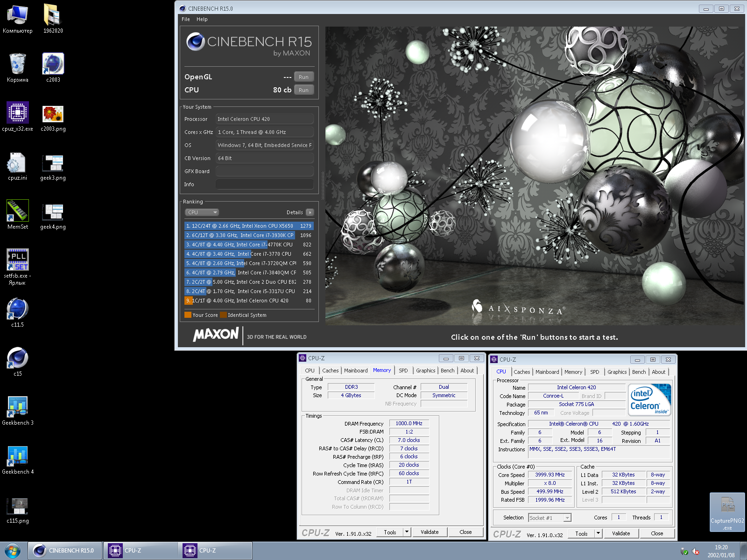Image resolution: width=747 pixels, height=560 pixels.
Task: Click Tools button in right CPU-Z window
Action: (582, 533)
